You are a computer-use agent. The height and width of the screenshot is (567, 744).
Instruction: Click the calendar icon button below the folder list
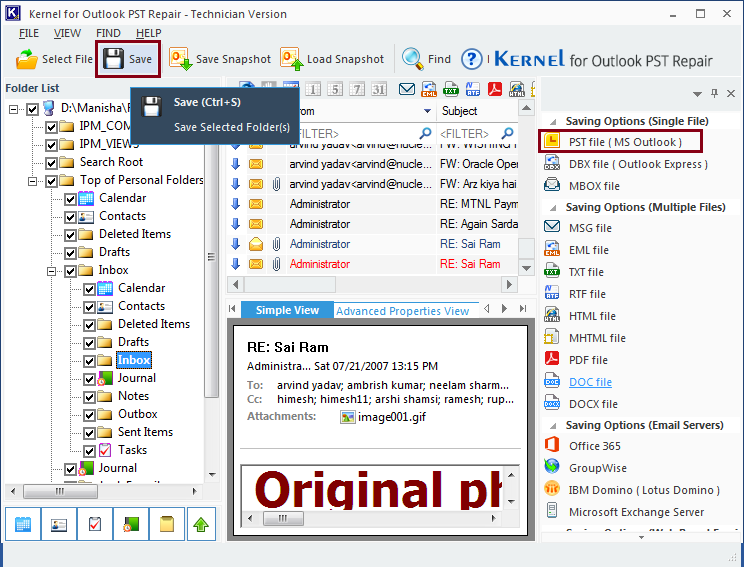(23, 524)
